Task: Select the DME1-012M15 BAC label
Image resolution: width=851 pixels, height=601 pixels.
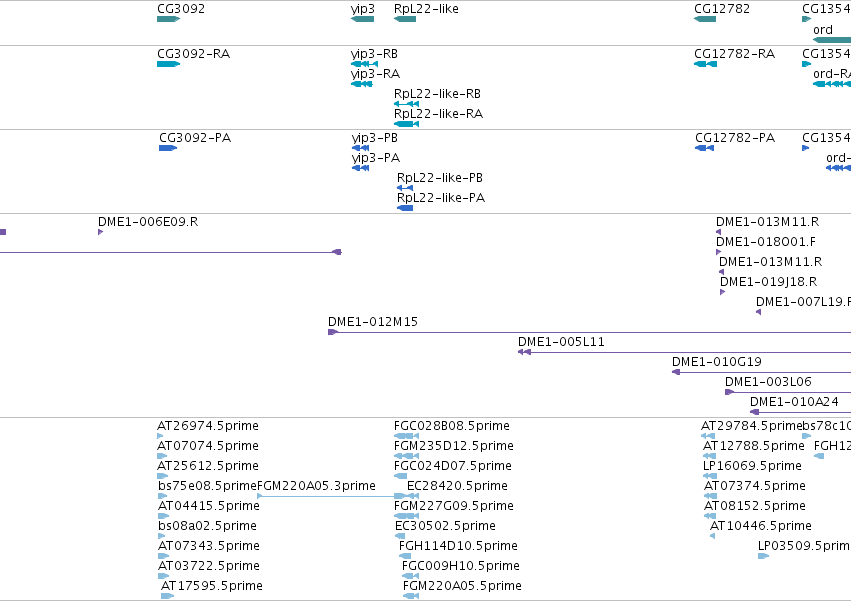Action: (373, 322)
